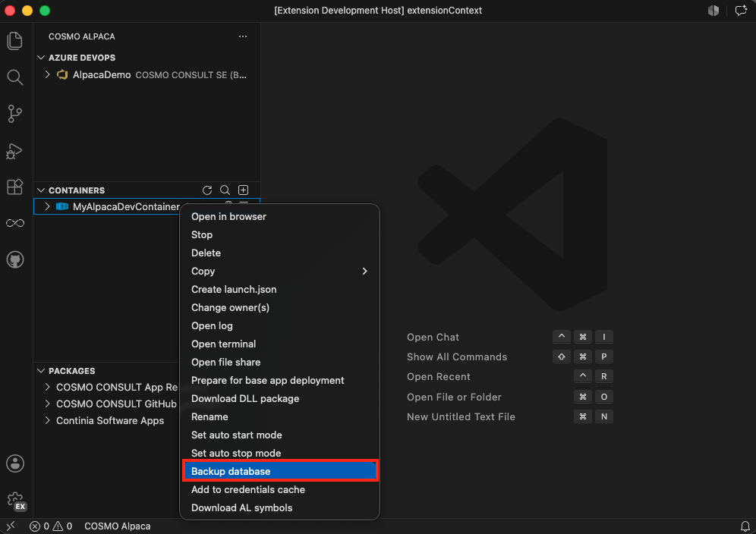Choose Open terminal from the menu
Viewport: 756px width, 534px height.
[x=280, y=344]
